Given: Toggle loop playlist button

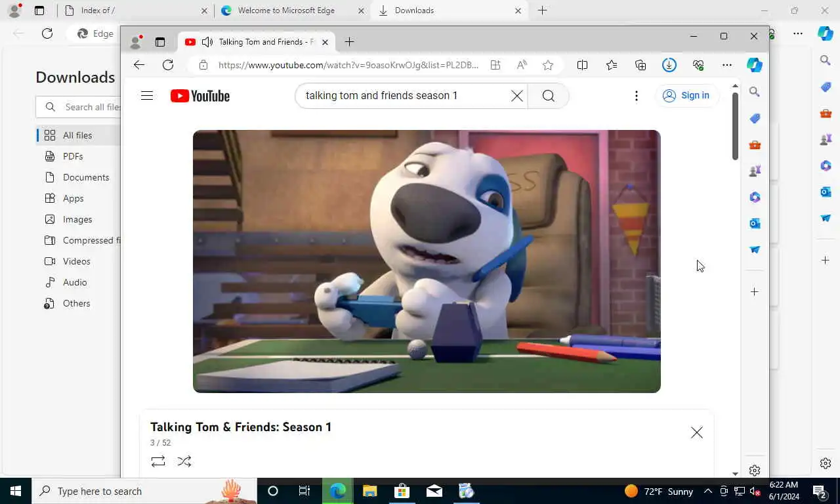Looking at the screenshot, I should [x=158, y=461].
